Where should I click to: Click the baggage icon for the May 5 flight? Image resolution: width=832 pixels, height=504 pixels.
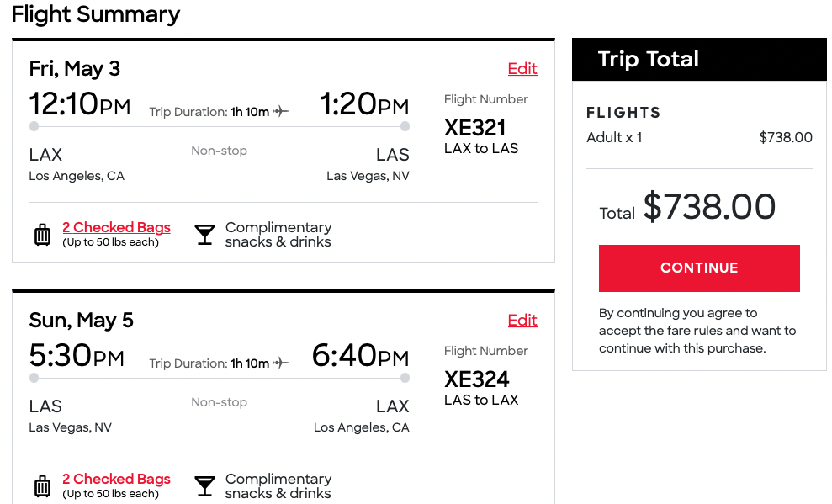(x=42, y=485)
